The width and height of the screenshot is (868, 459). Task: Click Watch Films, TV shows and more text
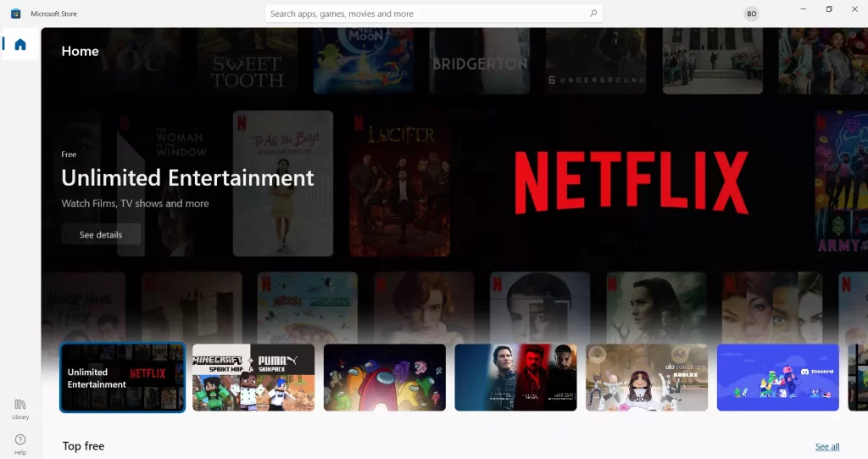[135, 204]
